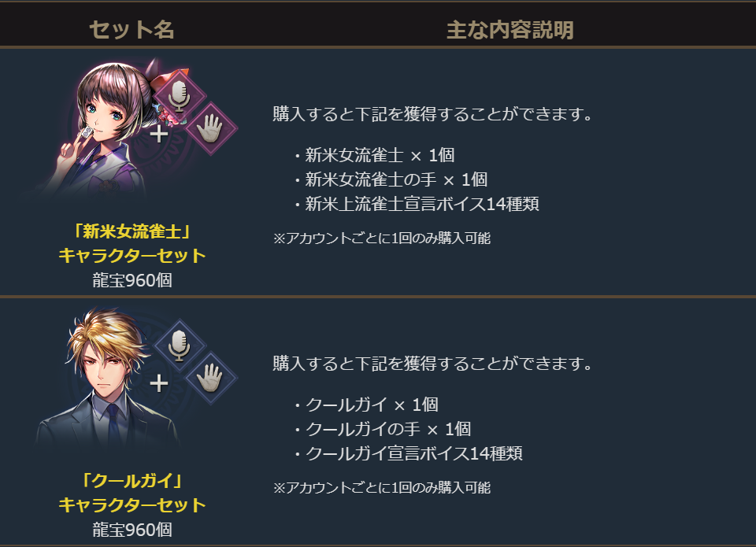Click the クールガイ宣言ボイス14種類 line

(408, 453)
